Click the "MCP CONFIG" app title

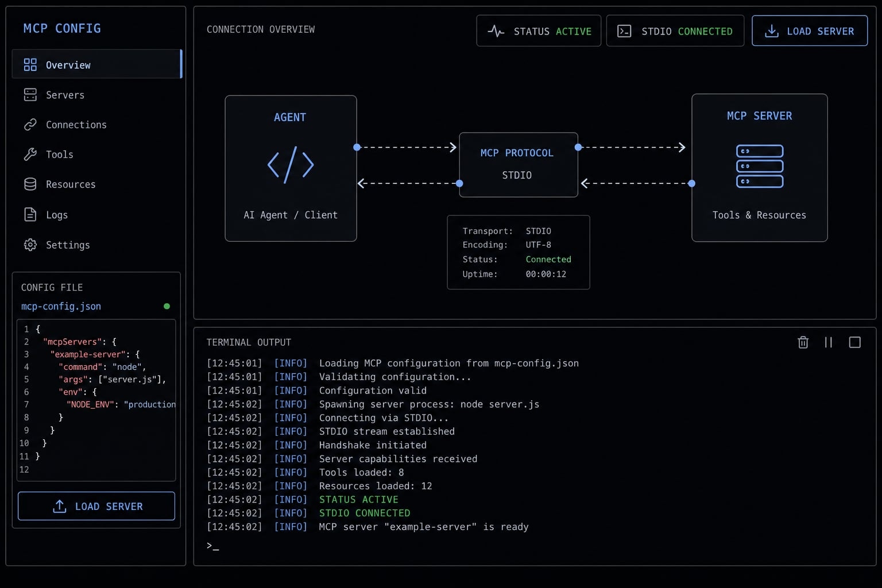tap(62, 28)
